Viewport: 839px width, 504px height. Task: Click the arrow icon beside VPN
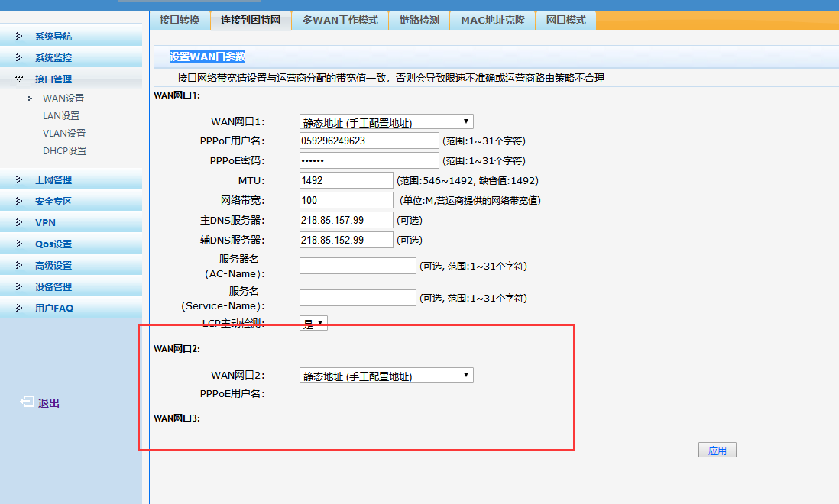tap(19, 223)
